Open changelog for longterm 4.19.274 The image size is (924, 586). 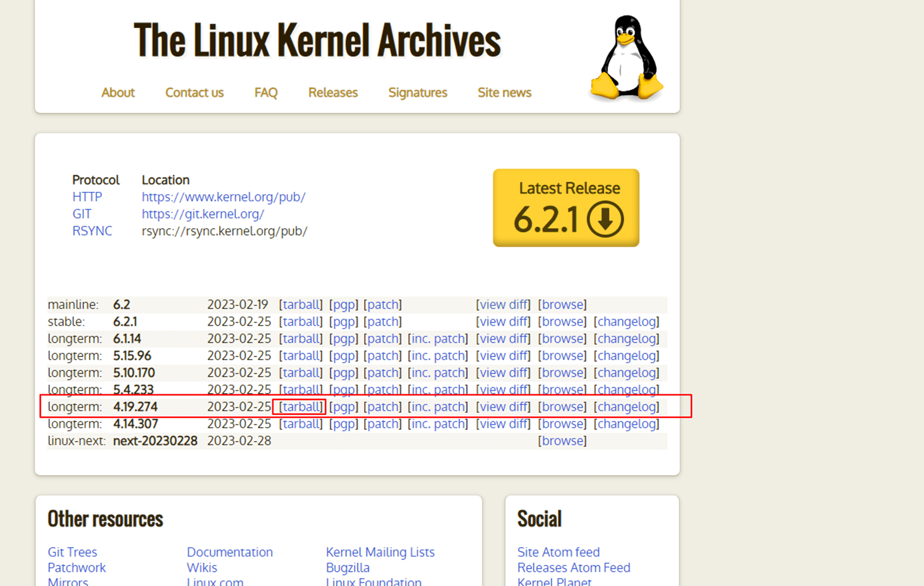[626, 407]
